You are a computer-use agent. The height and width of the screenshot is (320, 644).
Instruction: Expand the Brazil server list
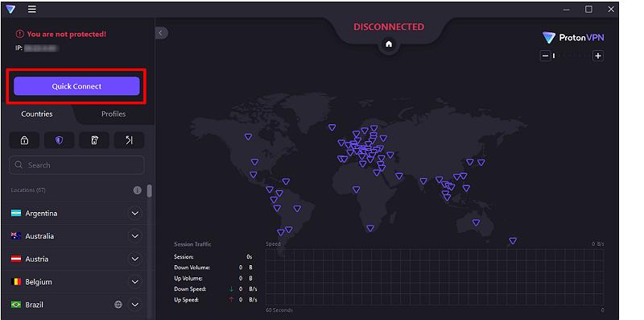[x=134, y=305]
